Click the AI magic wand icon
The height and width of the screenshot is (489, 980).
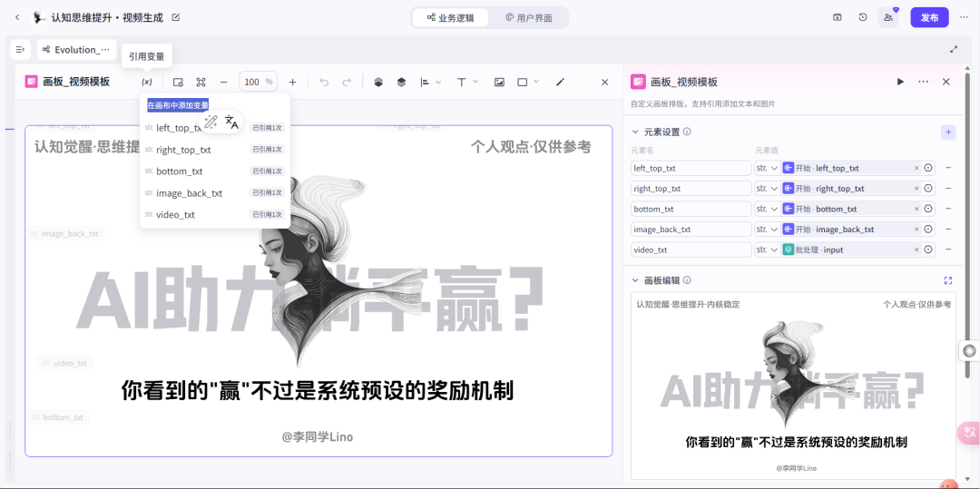(211, 122)
